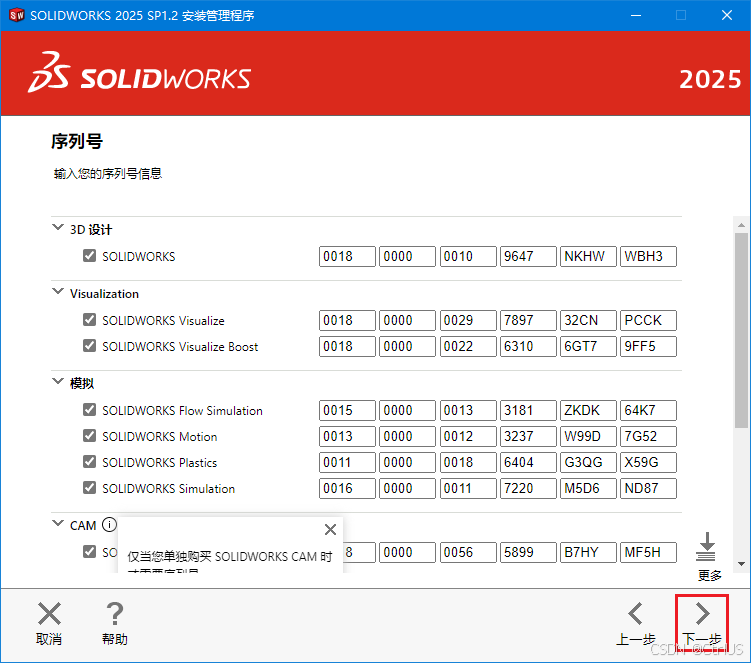Click Motion serial field containing 7G52
This screenshot has width=751, height=663.
(x=649, y=436)
